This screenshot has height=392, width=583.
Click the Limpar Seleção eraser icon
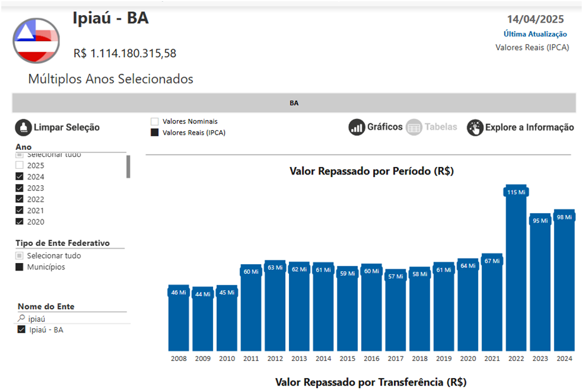point(23,128)
